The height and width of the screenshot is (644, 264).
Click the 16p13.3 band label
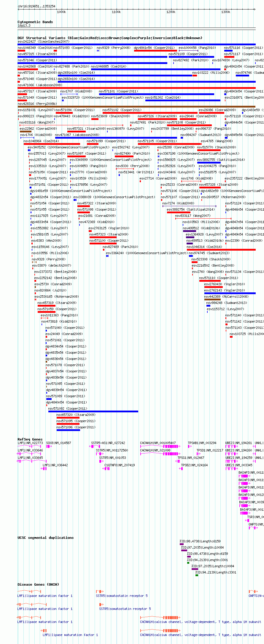pos(24,26)
